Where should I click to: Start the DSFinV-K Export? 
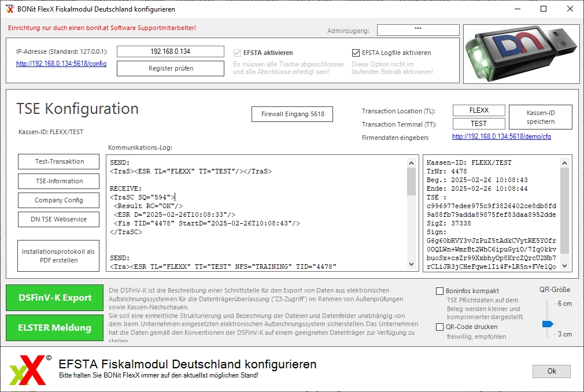click(x=55, y=298)
